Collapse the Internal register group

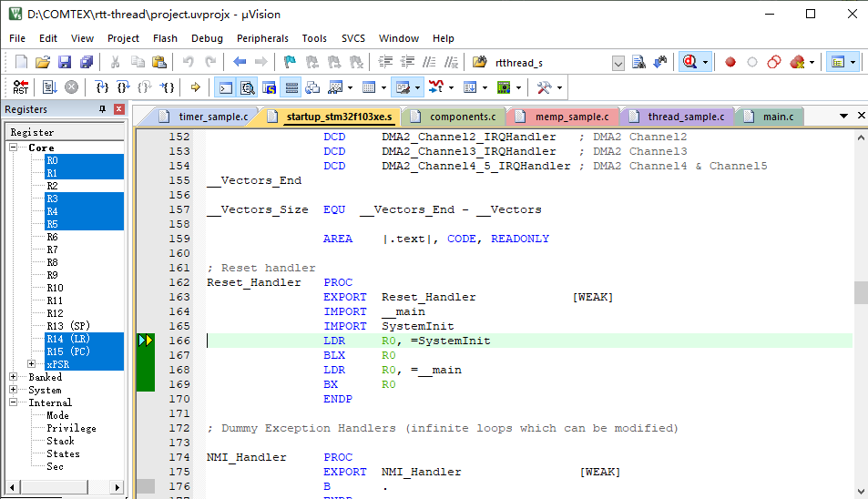pyautogui.click(x=14, y=402)
